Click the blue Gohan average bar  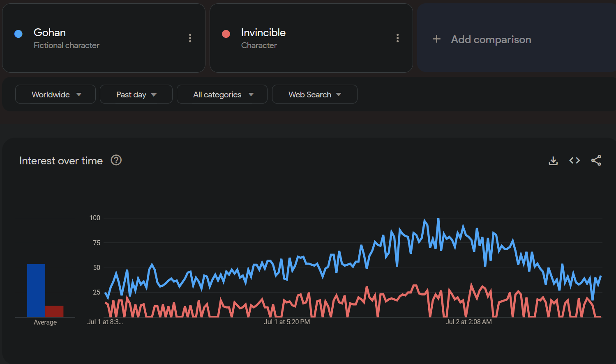tap(36, 290)
